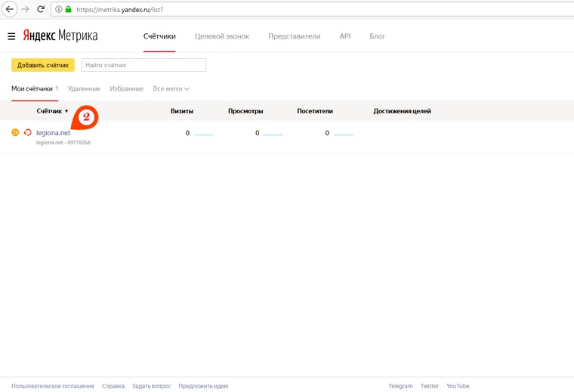Click the browser forward arrow
The image size is (574, 392).
click(x=25, y=10)
